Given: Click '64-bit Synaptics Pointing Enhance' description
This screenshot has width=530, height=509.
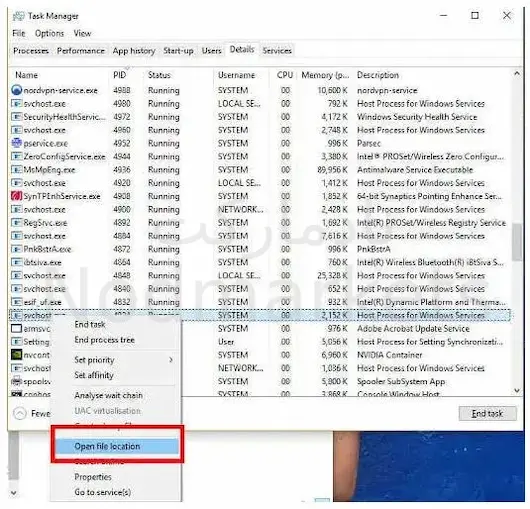Looking at the screenshot, I should [429, 196].
